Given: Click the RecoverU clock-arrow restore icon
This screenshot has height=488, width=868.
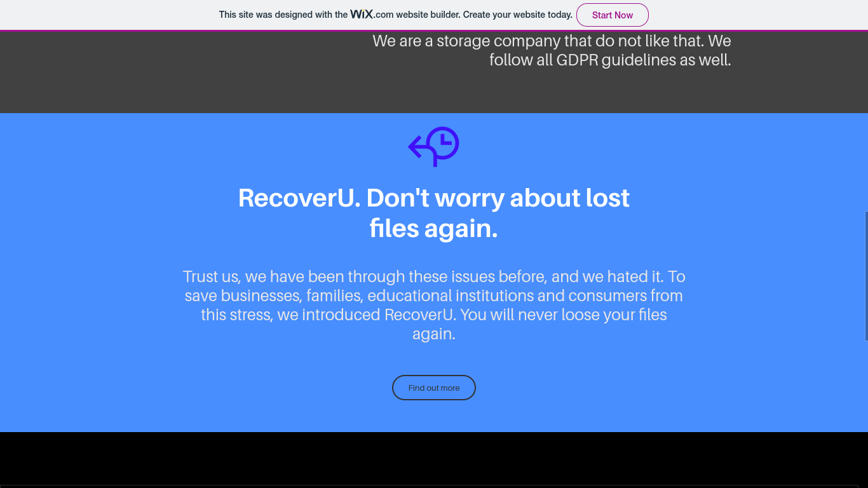Looking at the screenshot, I should 433,147.
